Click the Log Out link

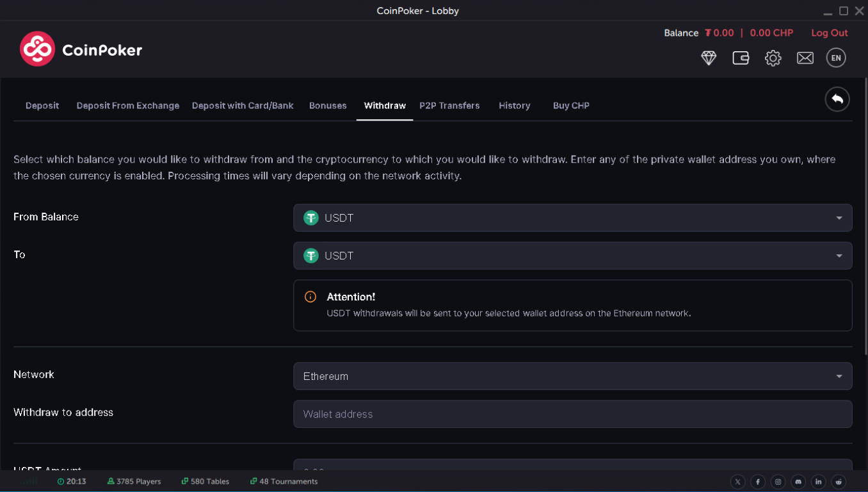pos(830,33)
